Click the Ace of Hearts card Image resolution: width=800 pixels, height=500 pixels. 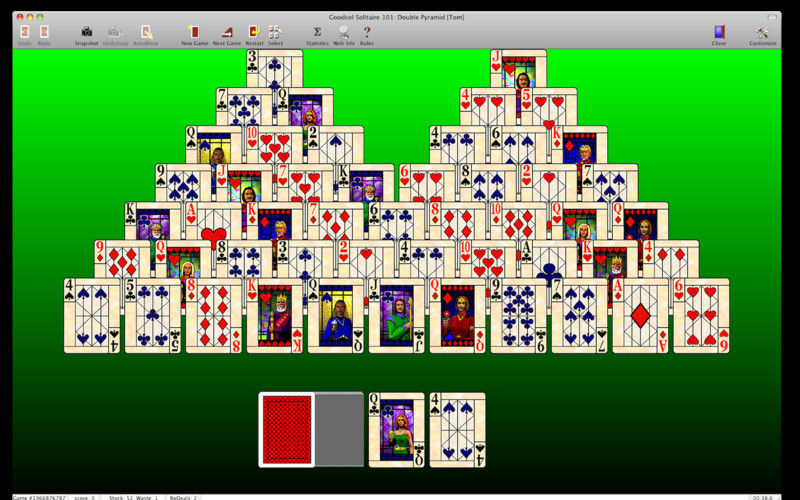[214, 221]
